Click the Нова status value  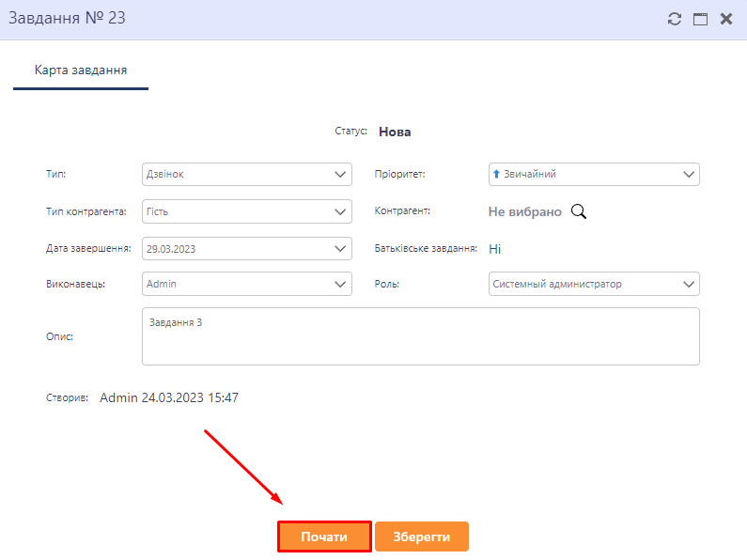pyautogui.click(x=395, y=132)
